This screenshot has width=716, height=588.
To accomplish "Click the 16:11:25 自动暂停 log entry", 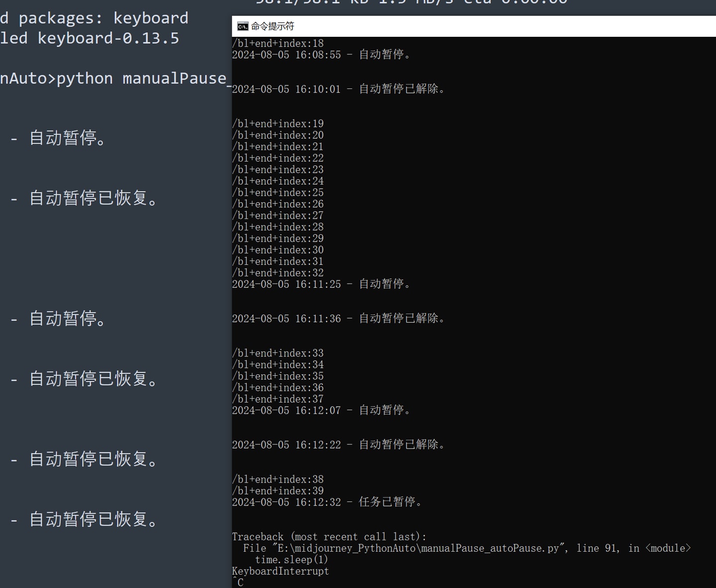I will (321, 284).
